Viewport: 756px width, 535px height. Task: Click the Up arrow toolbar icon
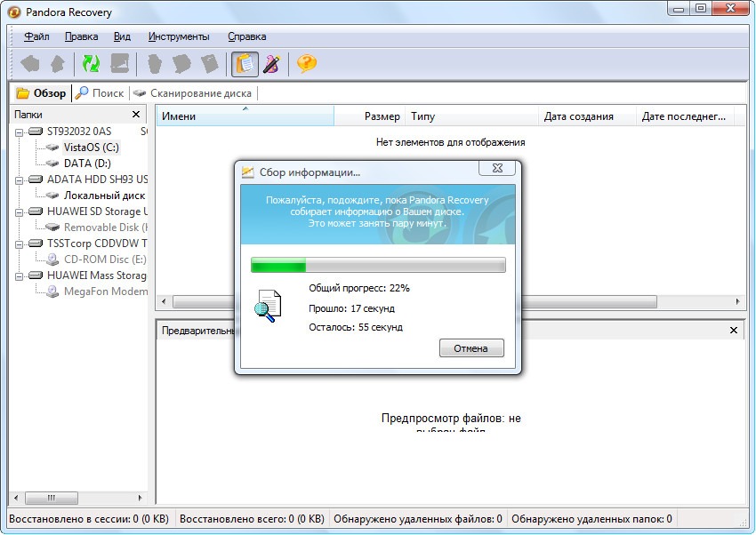point(58,64)
